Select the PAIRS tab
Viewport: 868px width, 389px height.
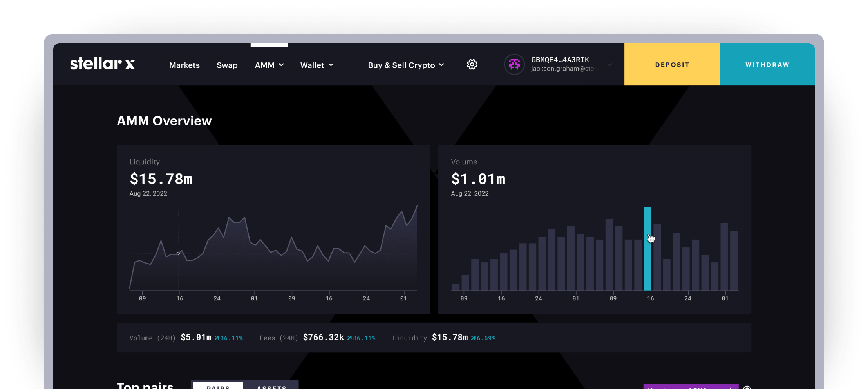coord(218,386)
